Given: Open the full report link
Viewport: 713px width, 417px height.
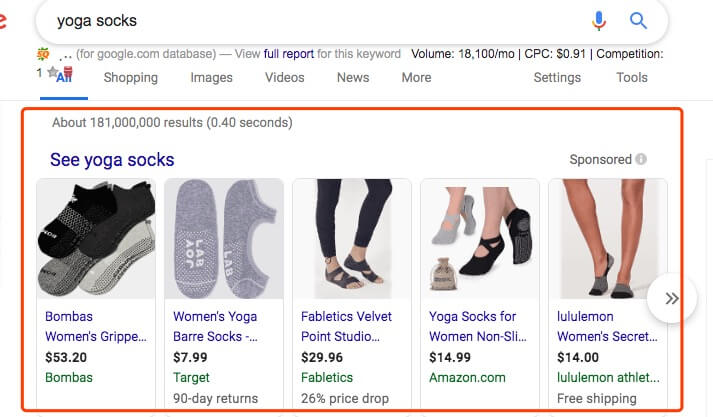Looking at the screenshot, I should 289,54.
